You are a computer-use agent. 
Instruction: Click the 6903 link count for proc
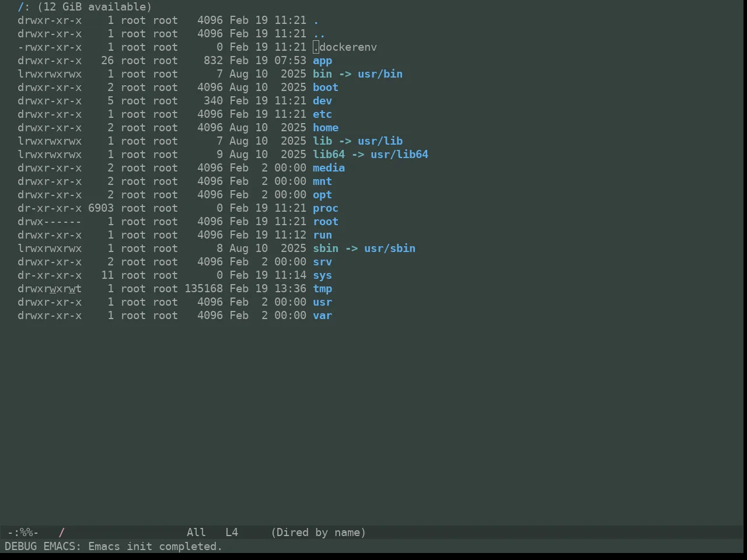click(x=101, y=208)
